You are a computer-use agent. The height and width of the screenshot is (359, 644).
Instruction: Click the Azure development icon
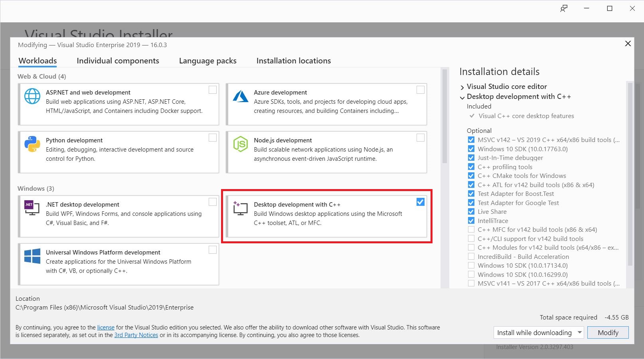click(240, 96)
